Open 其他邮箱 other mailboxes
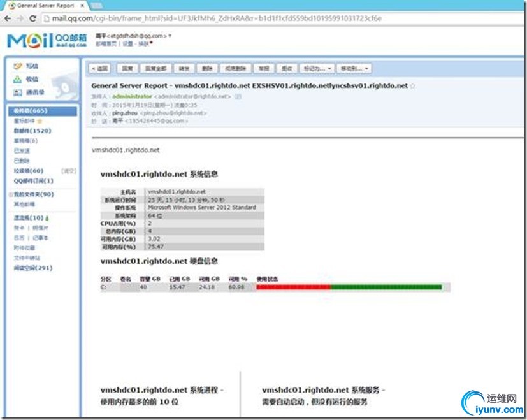Image resolution: width=527 pixels, height=420 pixels. click(x=24, y=205)
